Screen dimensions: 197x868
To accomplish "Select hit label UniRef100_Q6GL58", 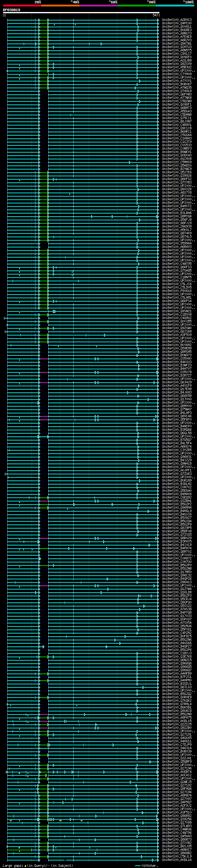I will coord(176,433).
